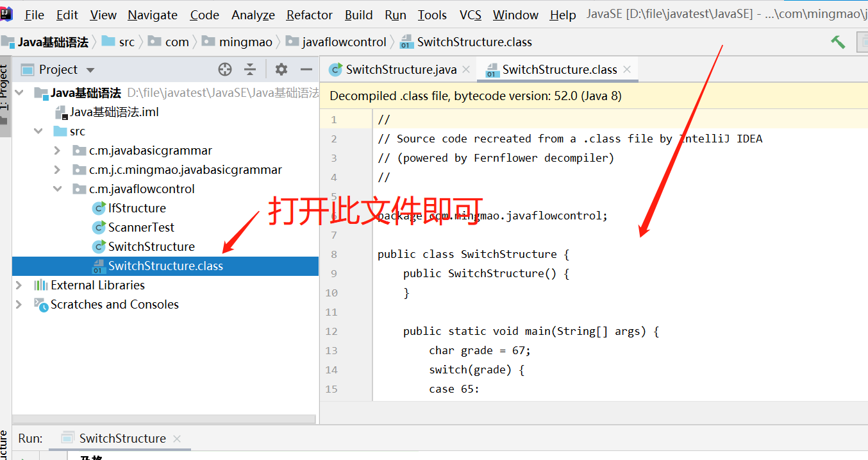
Task: Open the Navigate menu
Action: point(153,15)
